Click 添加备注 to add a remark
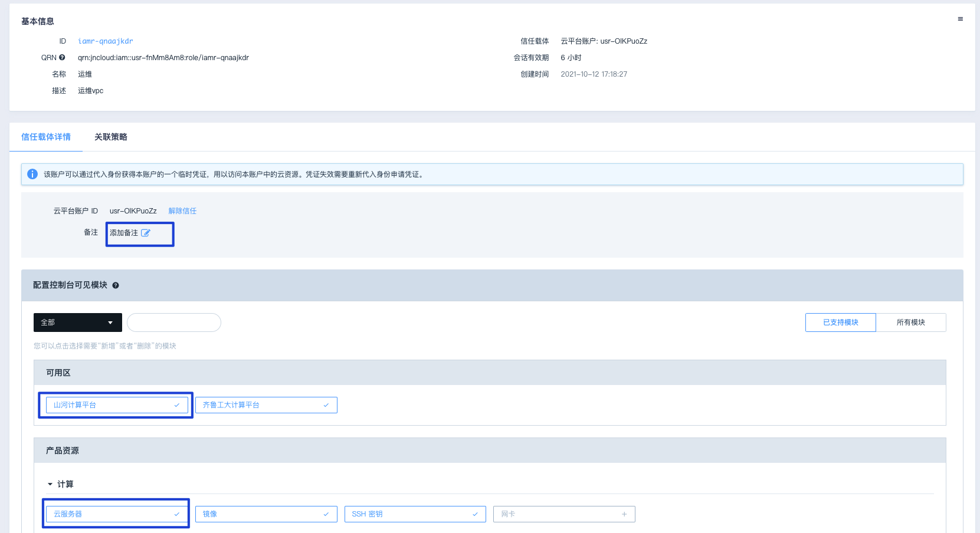This screenshot has height=533, width=980. point(124,233)
